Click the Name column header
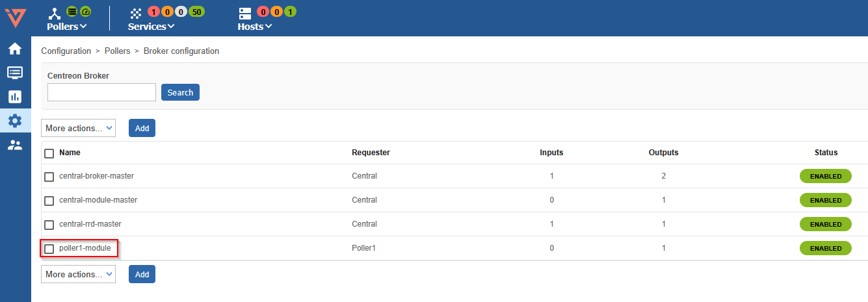Screen dimensions: 868x302 tap(70, 153)
